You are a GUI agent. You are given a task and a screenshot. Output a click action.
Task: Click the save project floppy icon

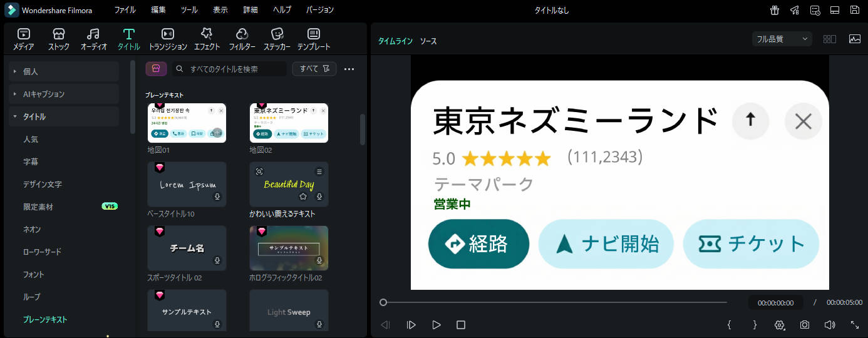[x=855, y=10]
